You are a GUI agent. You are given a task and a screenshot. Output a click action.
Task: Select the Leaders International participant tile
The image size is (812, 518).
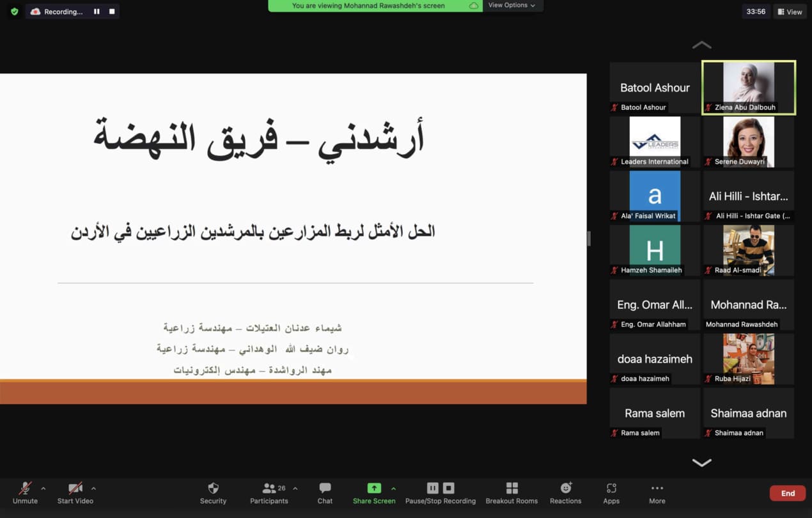(x=655, y=142)
